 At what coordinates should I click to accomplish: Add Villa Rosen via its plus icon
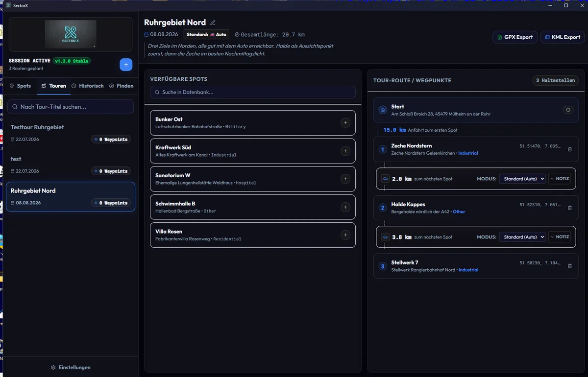click(x=345, y=235)
